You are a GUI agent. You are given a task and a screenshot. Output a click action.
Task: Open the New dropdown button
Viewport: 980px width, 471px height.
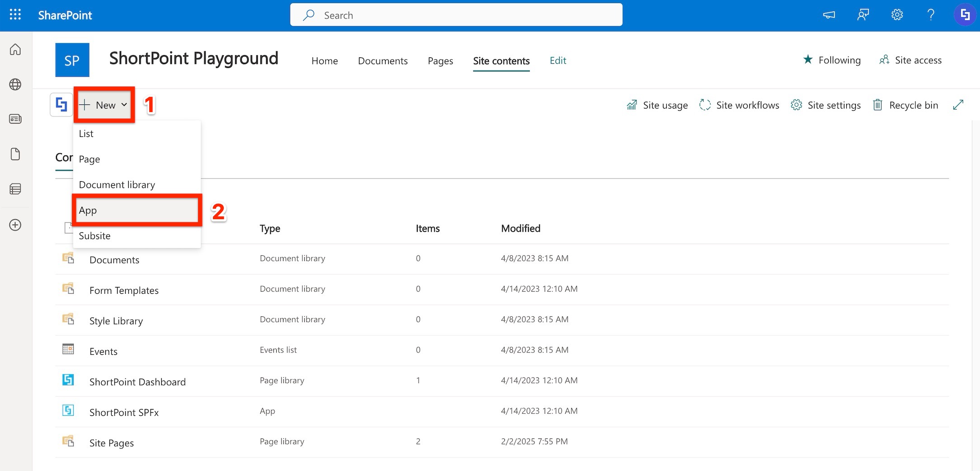click(x=104, y=105)
